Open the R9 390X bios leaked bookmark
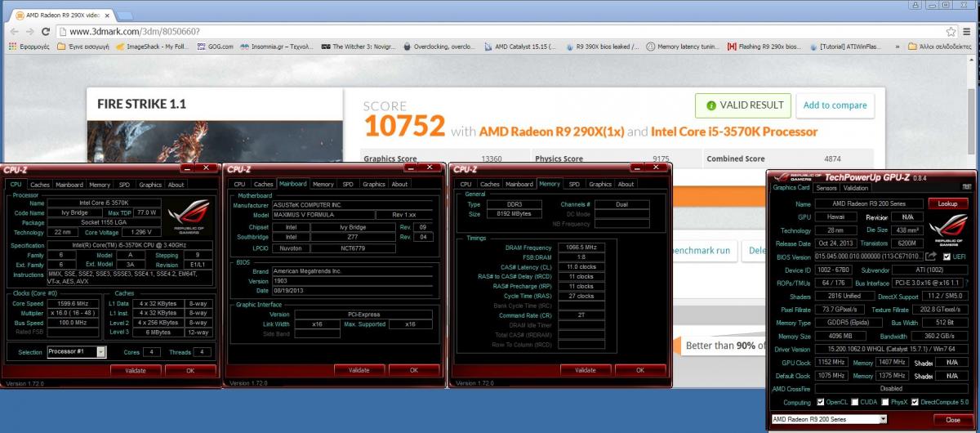 [x=601, y=47]
